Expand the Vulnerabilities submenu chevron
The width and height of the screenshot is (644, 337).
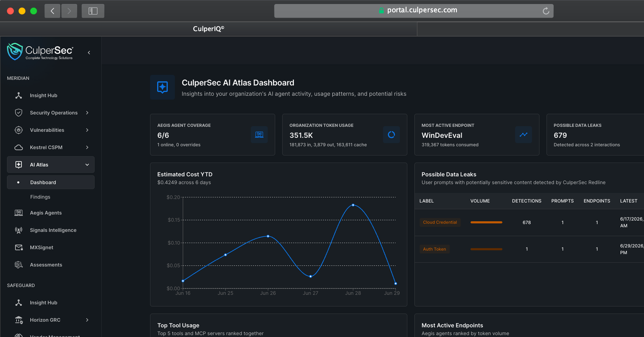point(87,130)
